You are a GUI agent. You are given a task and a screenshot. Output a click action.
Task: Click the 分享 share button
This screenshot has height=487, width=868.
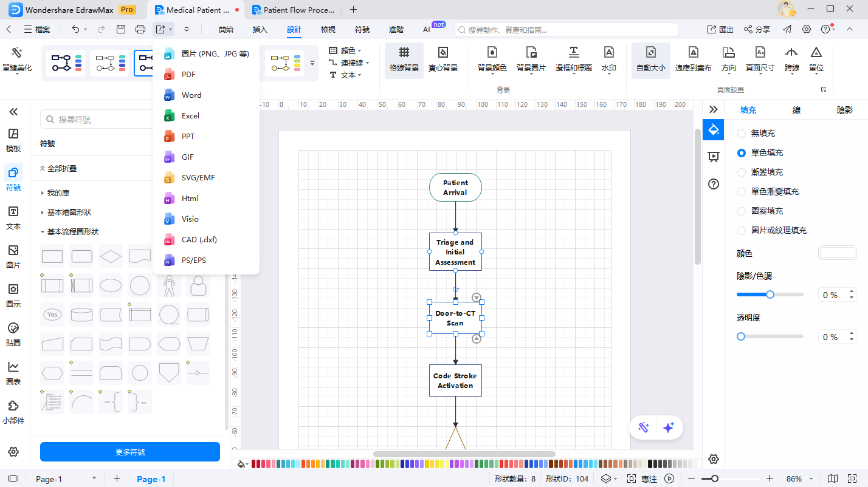point(757,30)
